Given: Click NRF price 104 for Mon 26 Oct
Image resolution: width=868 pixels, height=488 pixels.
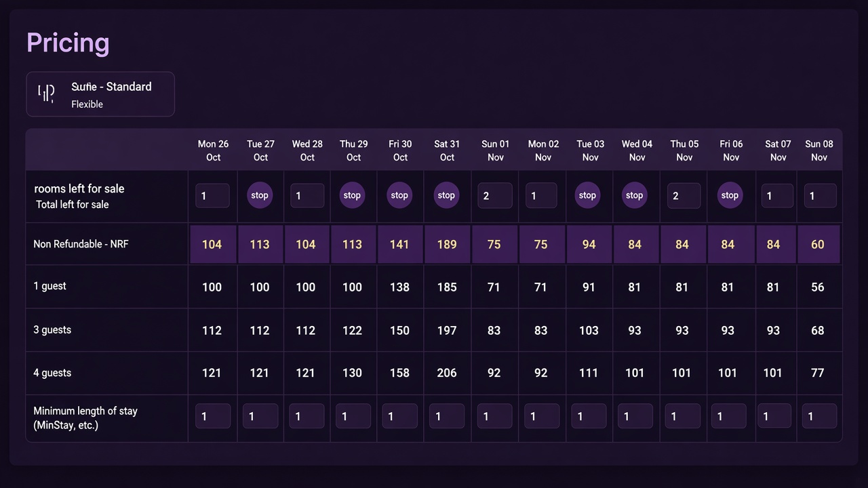Looking at the screenshot, I should point(212,245).
